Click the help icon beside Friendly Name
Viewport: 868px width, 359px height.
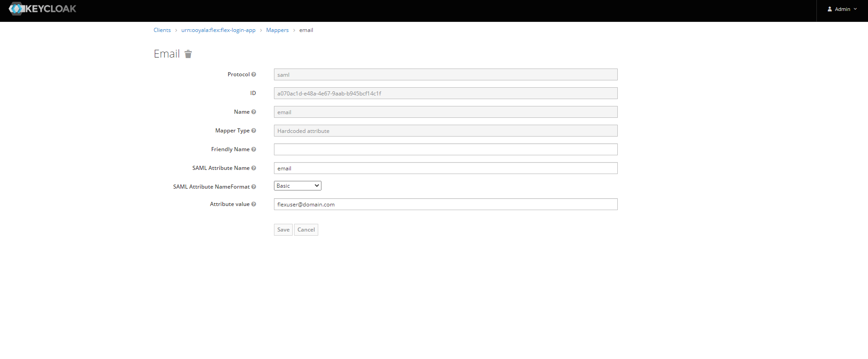click(254, 149)
